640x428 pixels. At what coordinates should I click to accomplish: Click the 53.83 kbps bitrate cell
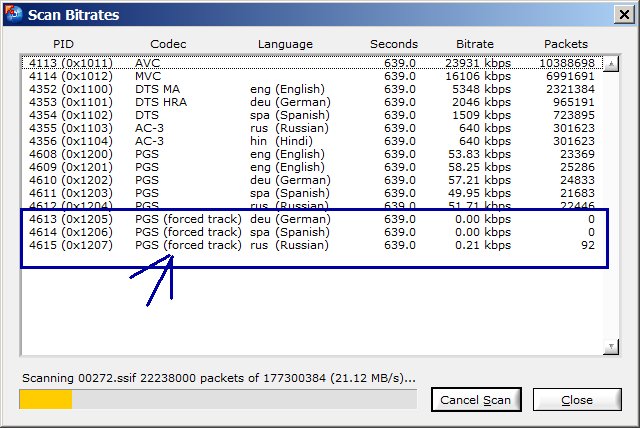[480, 155]
